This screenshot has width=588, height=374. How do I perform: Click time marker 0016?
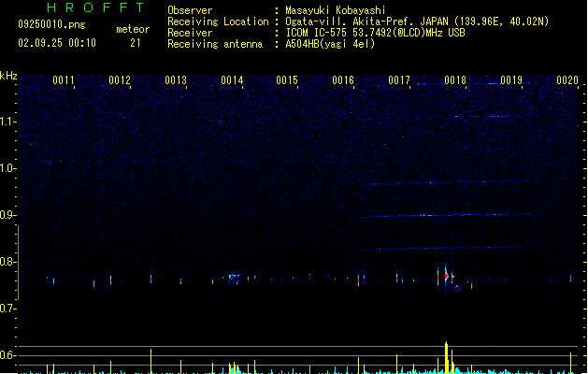[x=343, y=80]
